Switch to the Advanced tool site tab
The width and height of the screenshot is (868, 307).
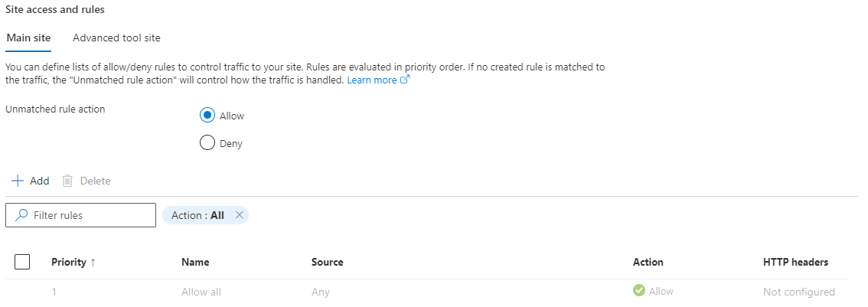tap(116, 38)
